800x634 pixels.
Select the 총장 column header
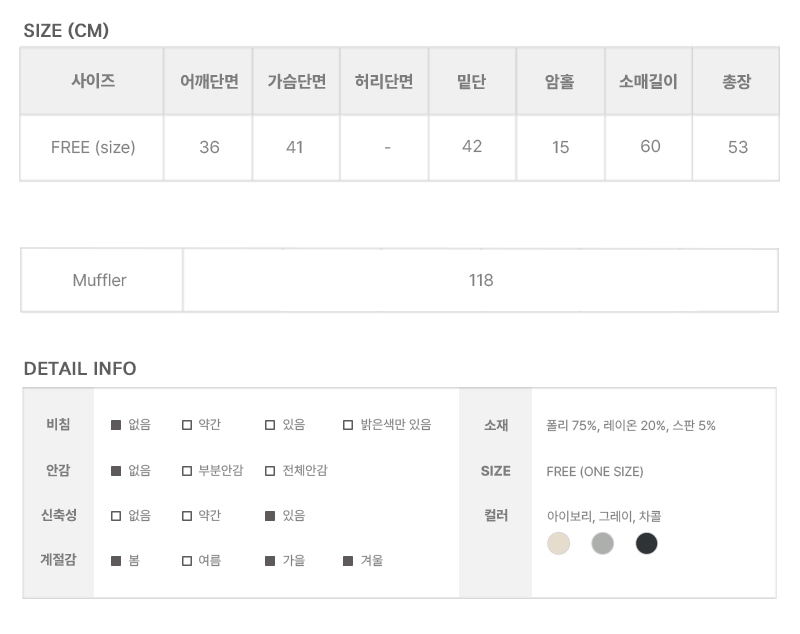click(x=736, y=82)
